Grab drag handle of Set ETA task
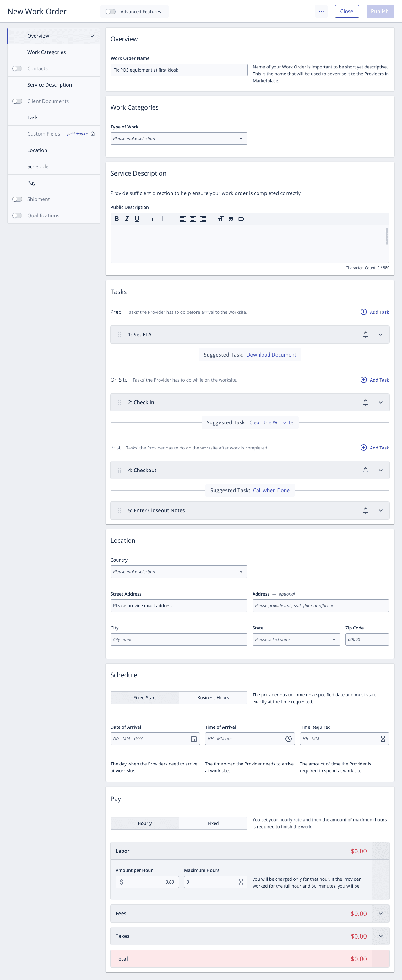The width and height of the screenshot is (402, 980). tap(119, 335)
